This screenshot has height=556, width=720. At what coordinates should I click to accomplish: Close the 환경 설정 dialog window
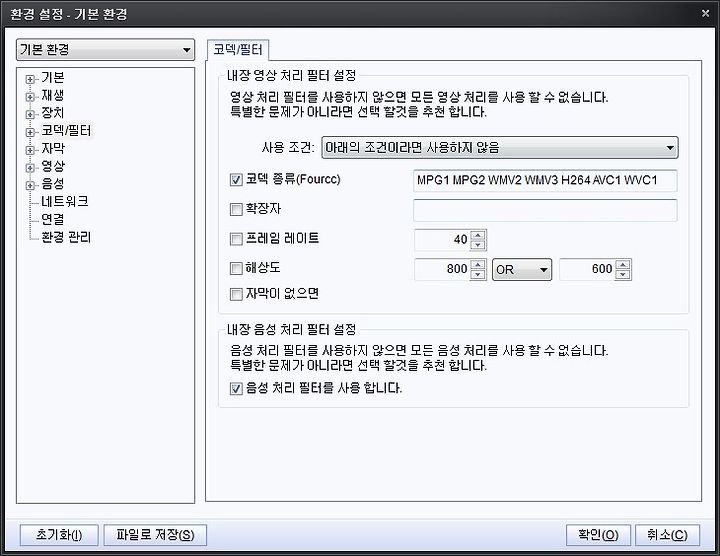pos(706,13)
